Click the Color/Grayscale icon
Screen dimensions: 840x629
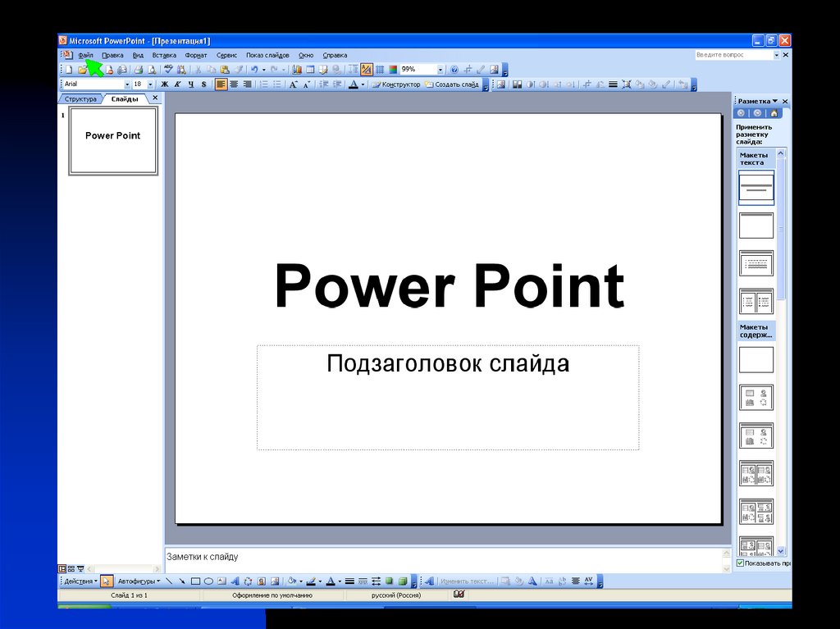(393, 70)
